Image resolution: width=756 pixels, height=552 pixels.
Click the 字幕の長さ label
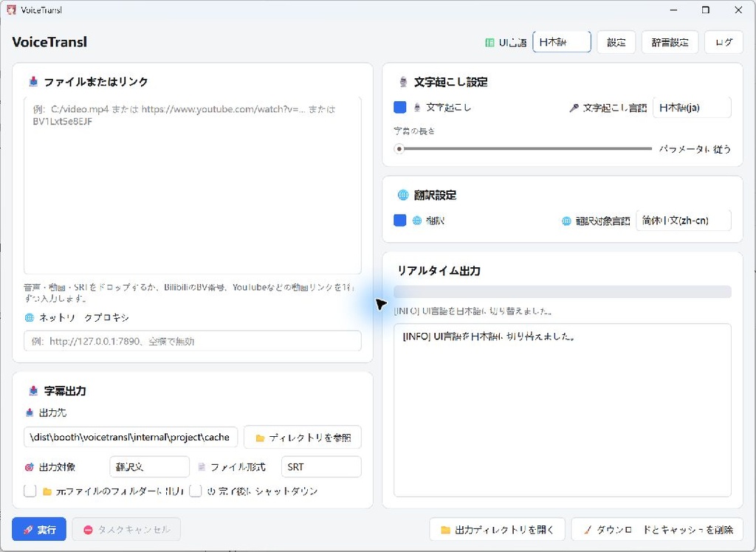coord(414,131)
